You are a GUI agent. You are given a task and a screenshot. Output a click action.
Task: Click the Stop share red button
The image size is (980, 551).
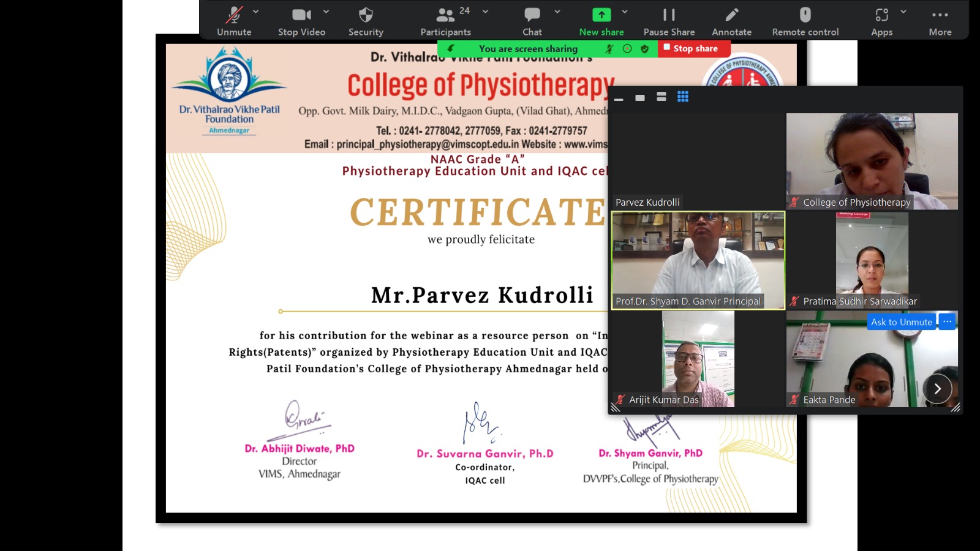(x=695, y=48)
